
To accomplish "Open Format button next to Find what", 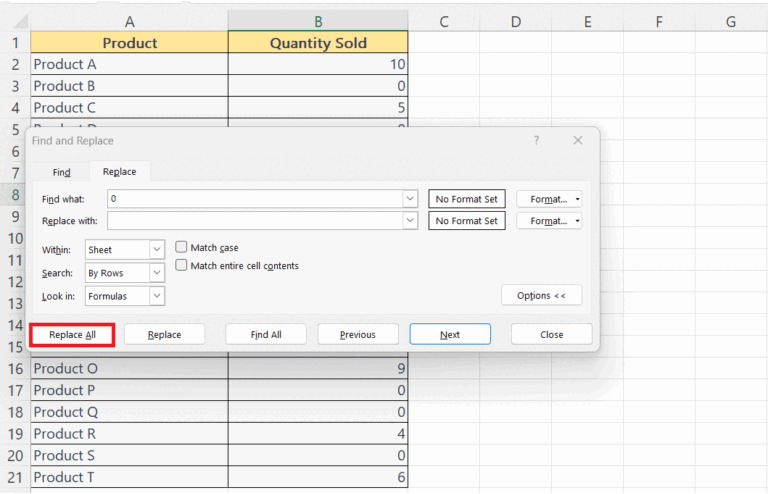I will [549, 199].
